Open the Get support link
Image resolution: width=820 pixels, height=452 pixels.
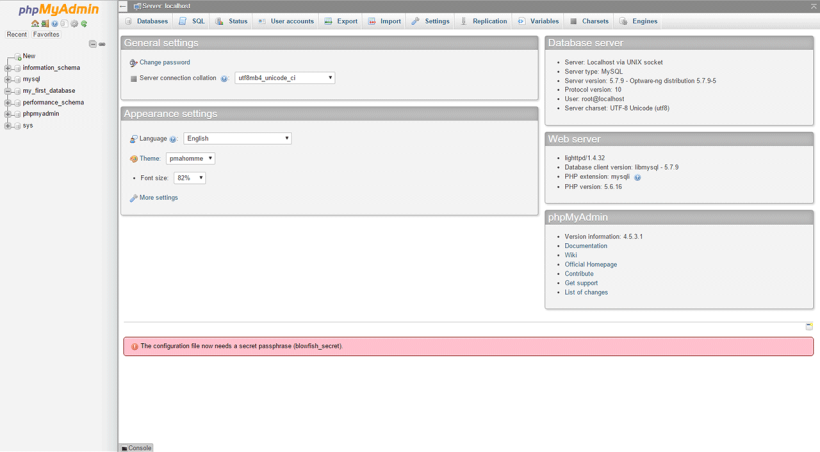[x=581, y=283]
